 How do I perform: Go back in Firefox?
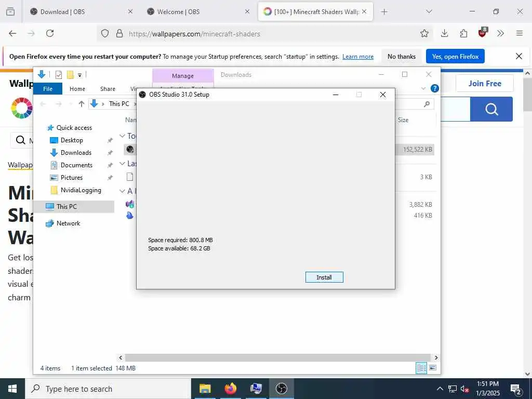[x=12, y=33]
